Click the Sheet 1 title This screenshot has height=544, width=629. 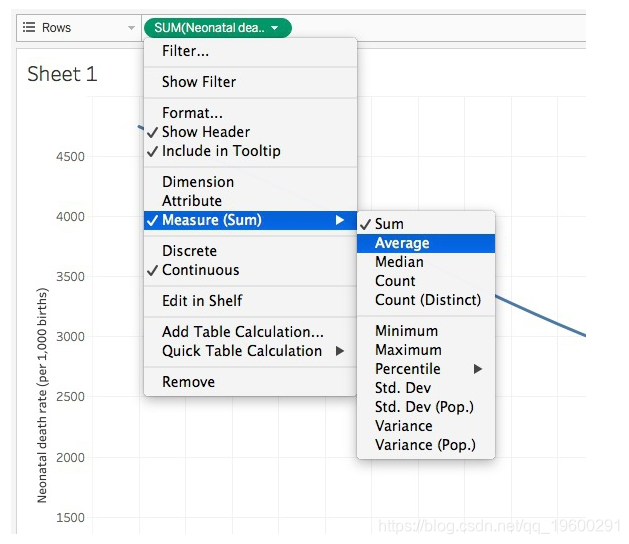click(x=62, y=74)
